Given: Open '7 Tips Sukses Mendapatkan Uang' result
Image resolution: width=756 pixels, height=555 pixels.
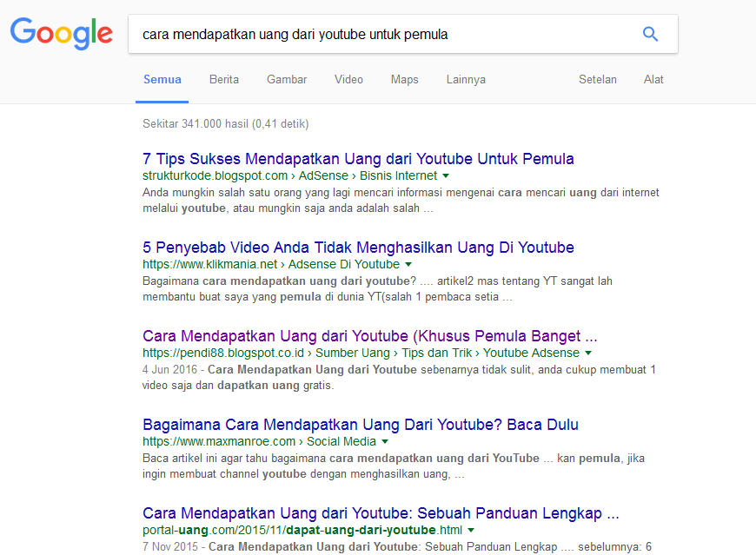Looking at the screenshot, I should pyautogui.click(x=358, y=158).
